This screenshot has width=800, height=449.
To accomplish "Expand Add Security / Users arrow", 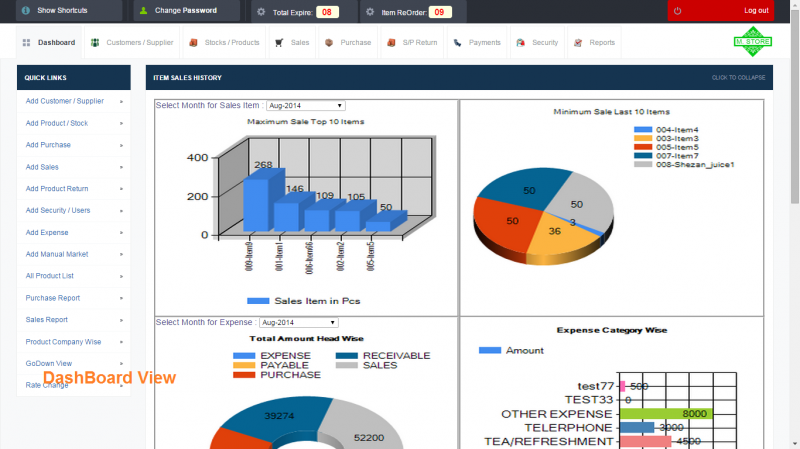I will coord(121,211).
